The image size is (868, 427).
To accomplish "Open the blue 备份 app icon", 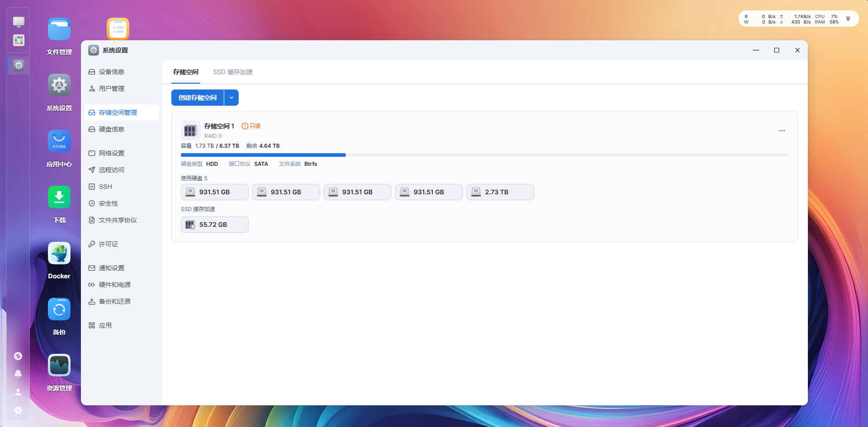I will (59, 310).
